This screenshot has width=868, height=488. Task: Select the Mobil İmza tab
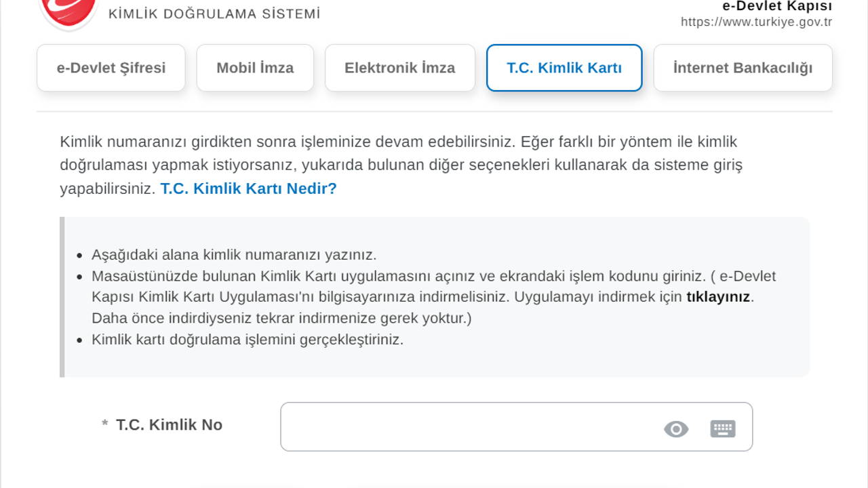pyautogui.click(x=255, y=68)
